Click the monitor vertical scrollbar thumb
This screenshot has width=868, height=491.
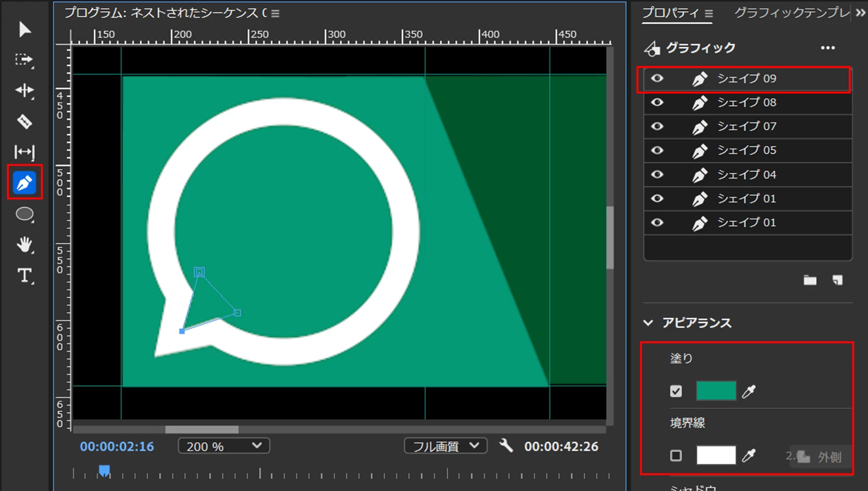click(x=610, y=238)
